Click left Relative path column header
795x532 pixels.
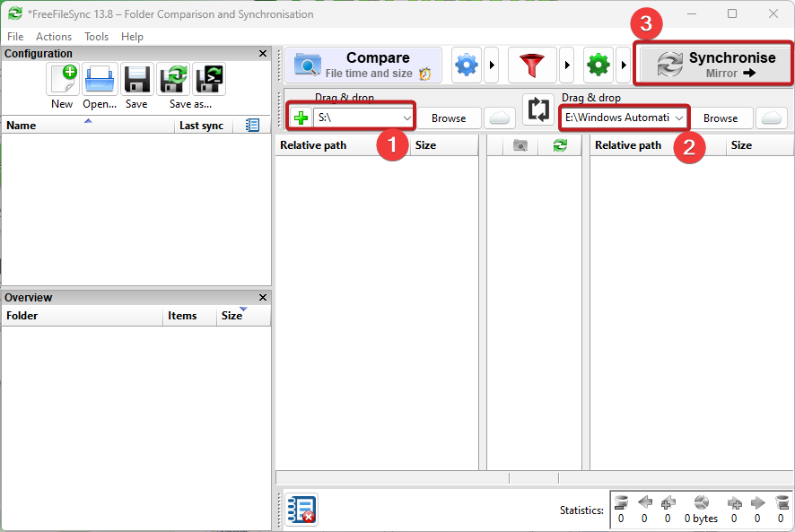point(343,145)
